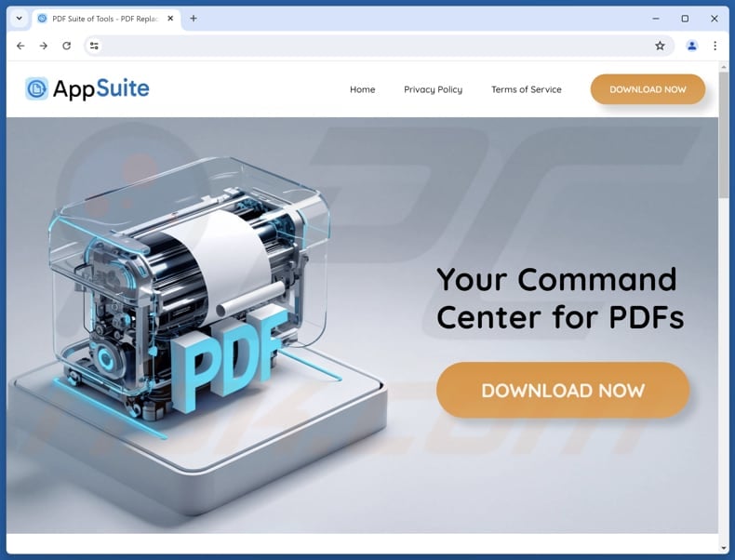Open the Home nav link
The image size is (735, 560).
[x=362, y=89]
